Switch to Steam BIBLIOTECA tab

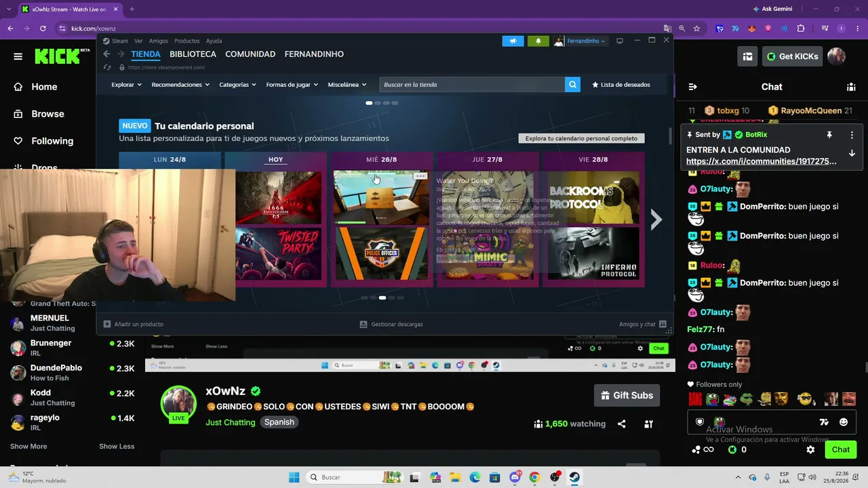click(193, 54)
